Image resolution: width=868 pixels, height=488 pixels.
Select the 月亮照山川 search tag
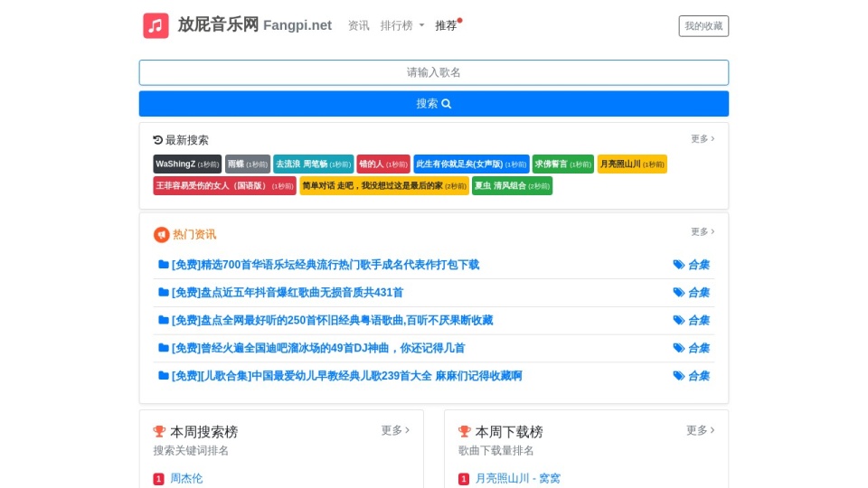tap(632, 164)
